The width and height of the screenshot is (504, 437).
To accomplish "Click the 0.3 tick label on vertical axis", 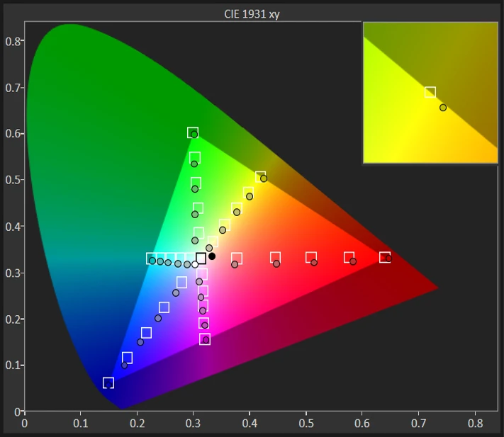I will click(12, 273).
